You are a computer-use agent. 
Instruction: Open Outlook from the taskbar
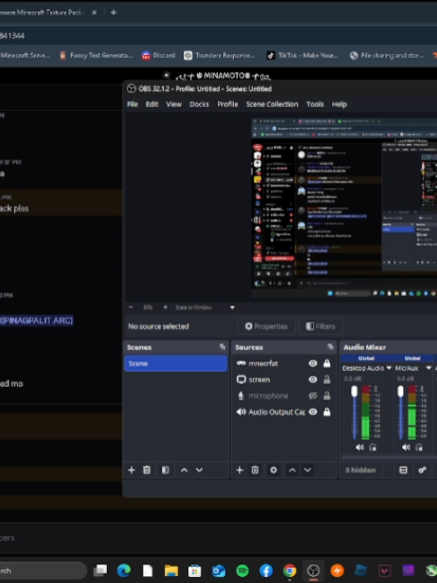tap(218, 570)
